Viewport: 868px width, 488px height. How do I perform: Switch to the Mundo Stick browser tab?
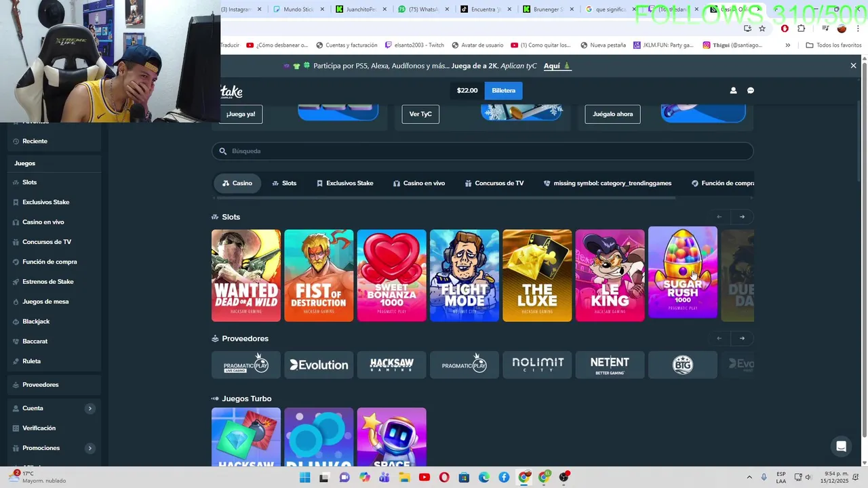coord(297,9)
